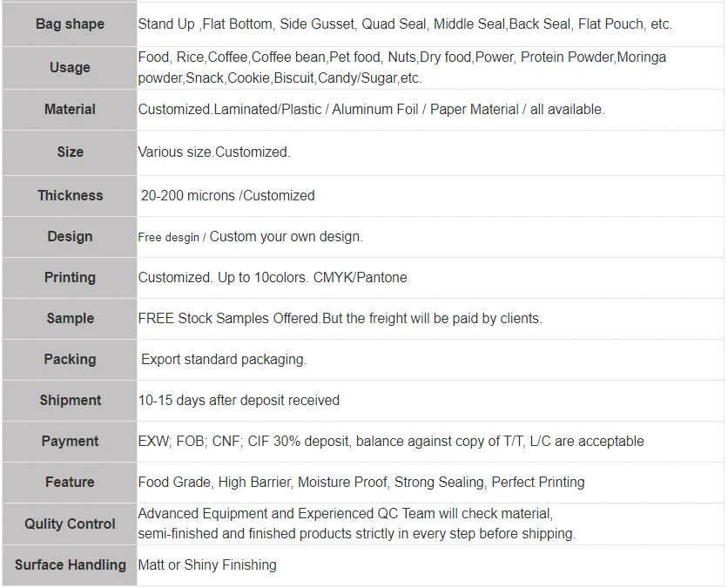Click the 'Matt or Shiny Finishing' text
The width and height of the screenshot is (728, 588).
(x=207, y=564)
